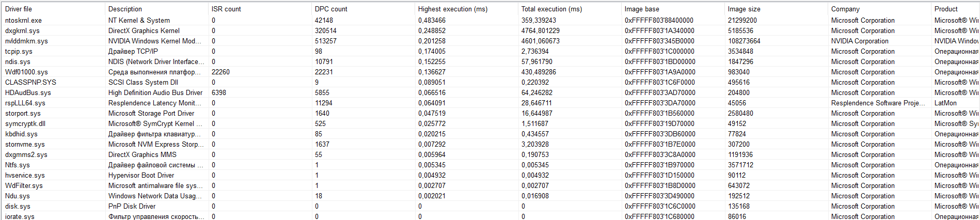Select the dxgkrnl.sys driver entry
This screenshot has height=220, width=980.
point(22,30)
